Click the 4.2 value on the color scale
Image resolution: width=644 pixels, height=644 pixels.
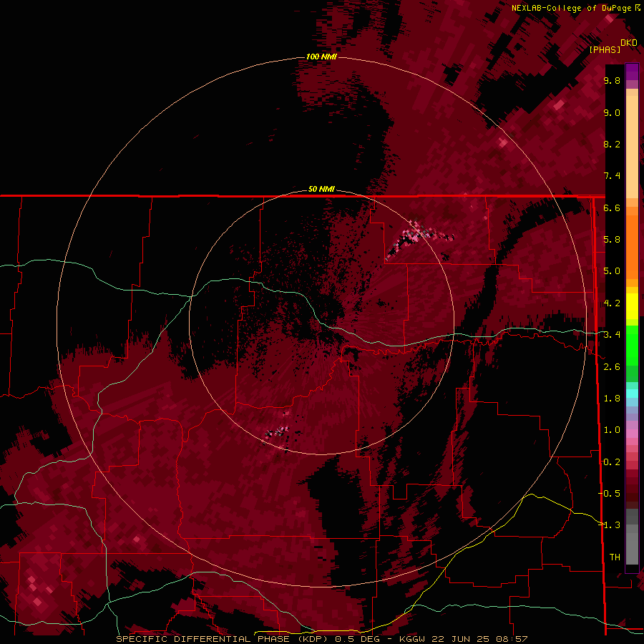pyautogui.click(x=612, y=303)
